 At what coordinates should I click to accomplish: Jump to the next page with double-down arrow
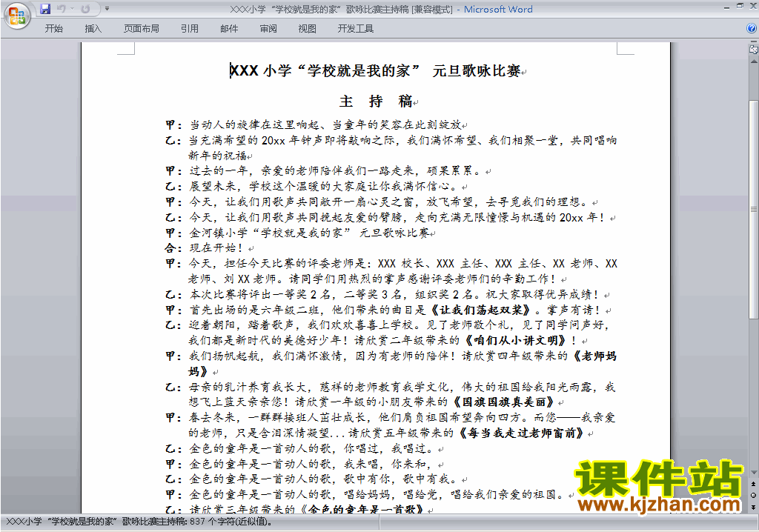click(x=754, y=507)
